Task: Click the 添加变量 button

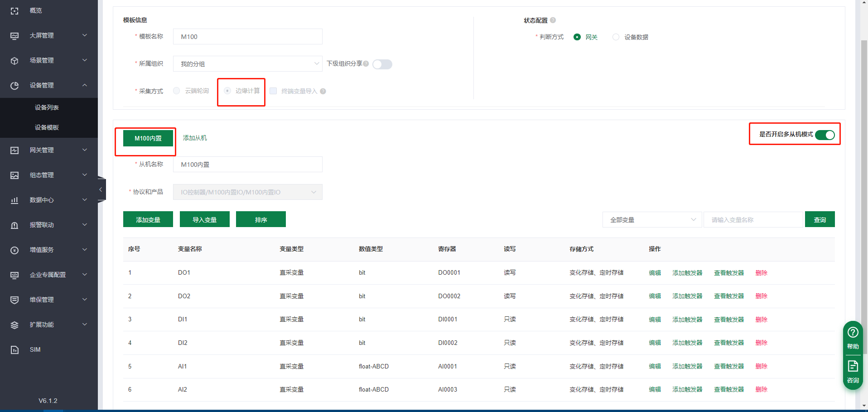Action: pos(148,219)
